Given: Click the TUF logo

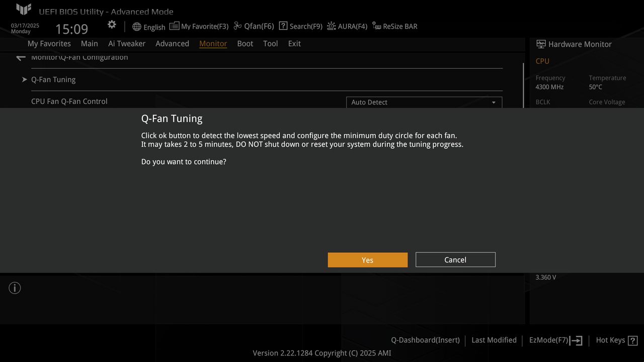Looking at the screenshot, I should point(24,10).
